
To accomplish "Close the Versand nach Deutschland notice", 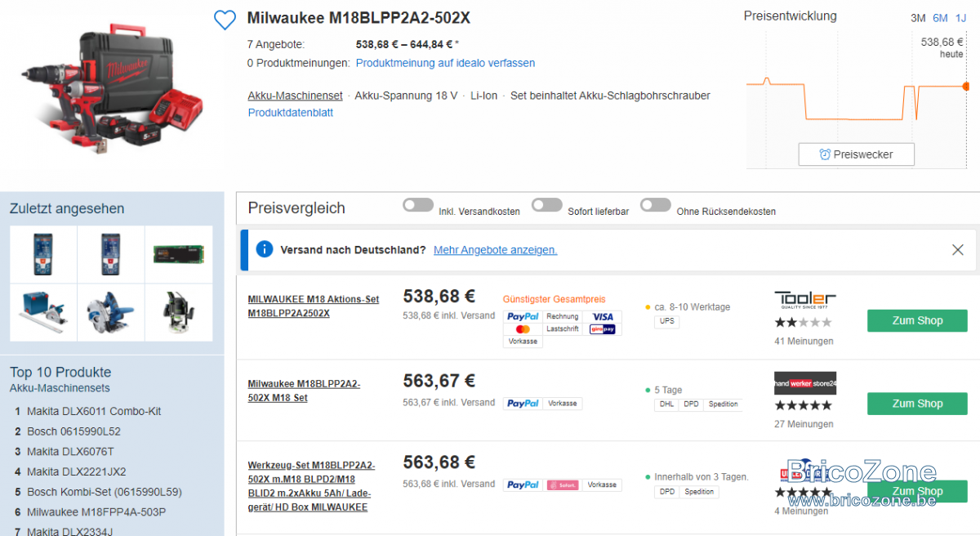I will point(958,250).
